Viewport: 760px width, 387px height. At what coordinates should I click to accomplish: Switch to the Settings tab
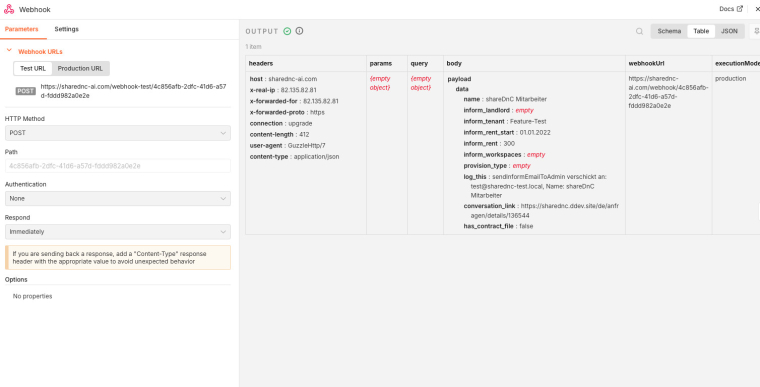[x=66, y=29]
